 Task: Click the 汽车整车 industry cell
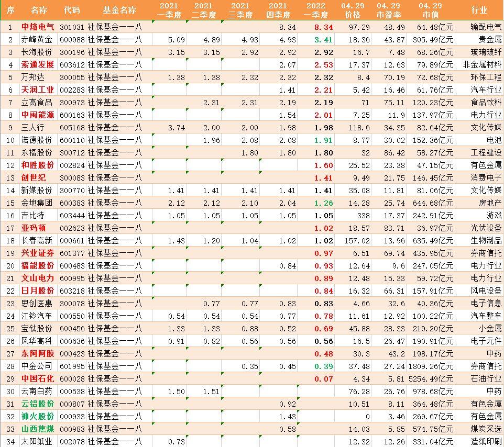point(486,316)
